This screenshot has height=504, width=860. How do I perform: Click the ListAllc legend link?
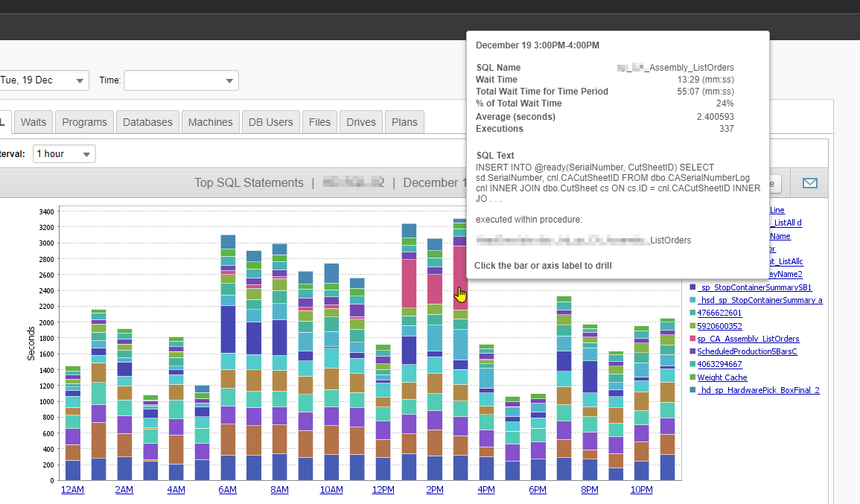point(786,261)
